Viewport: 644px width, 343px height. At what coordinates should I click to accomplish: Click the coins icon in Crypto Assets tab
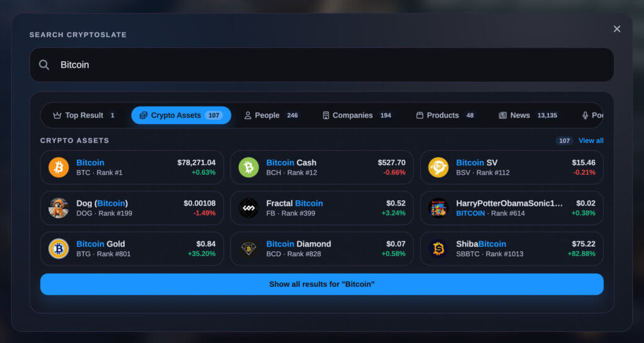click(x=143, y=115)
